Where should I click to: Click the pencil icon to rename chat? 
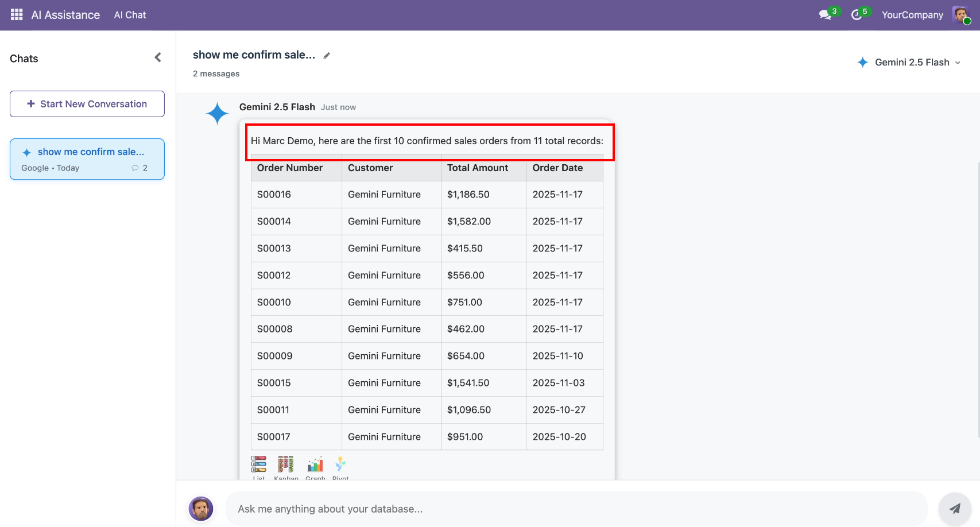click(x=327, y=56)
